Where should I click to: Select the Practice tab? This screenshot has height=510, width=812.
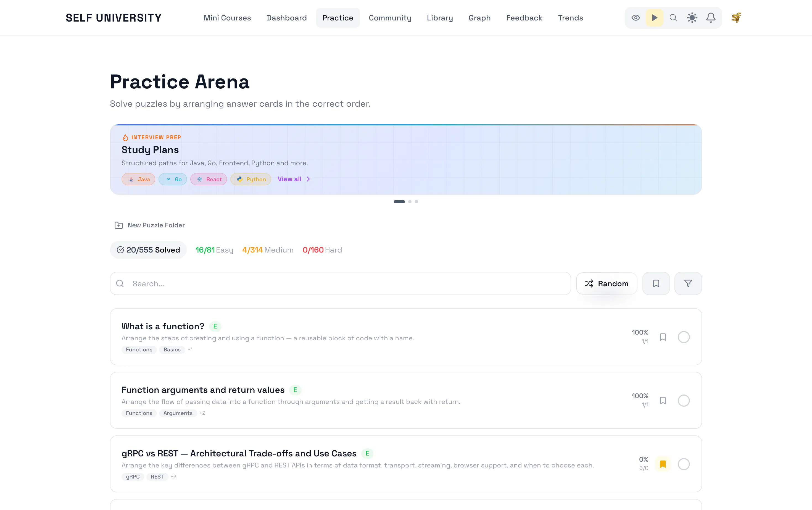point(338,18)
